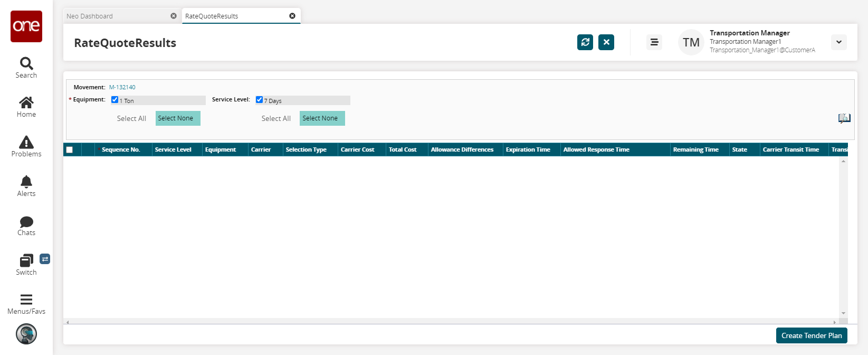Image resolution: width=868 pixels, height=355 pixels.
Task: Click the vertical scrollbar down arrow
Action: pyautogui.click(x=843, y=313)
